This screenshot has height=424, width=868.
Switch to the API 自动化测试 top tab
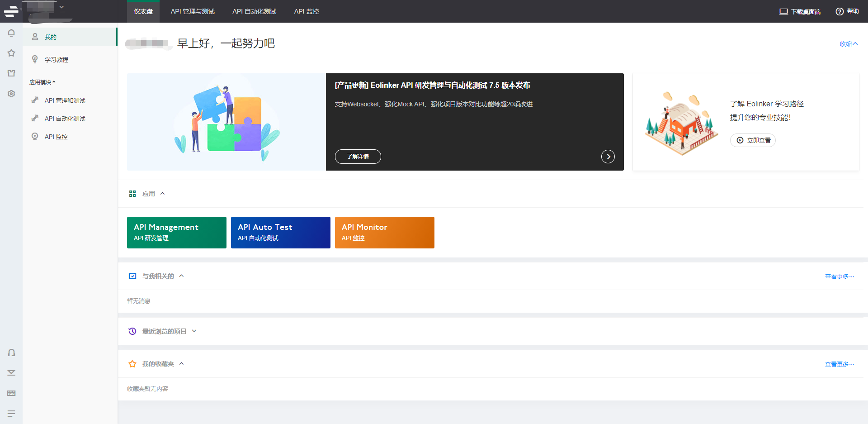tap(254, 11)
